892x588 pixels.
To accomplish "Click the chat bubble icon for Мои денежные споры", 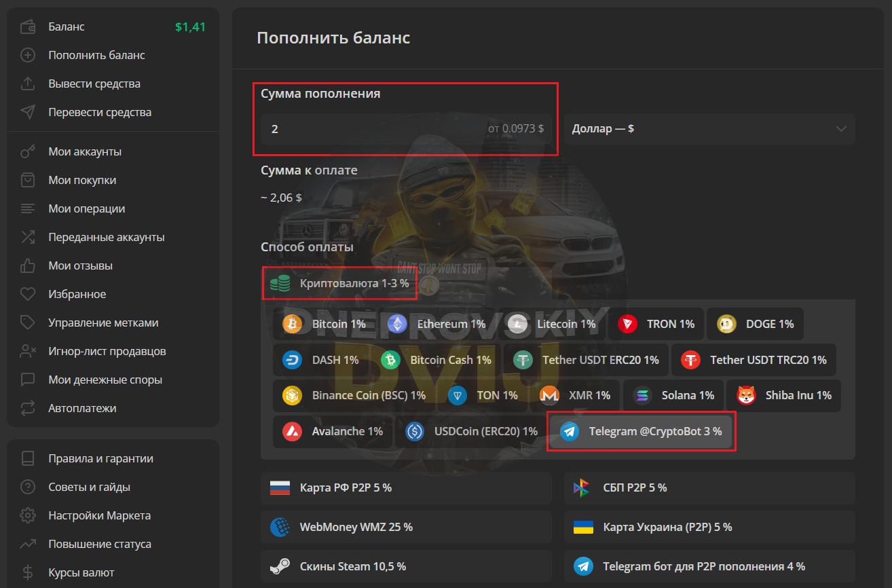I will (28, 380).
